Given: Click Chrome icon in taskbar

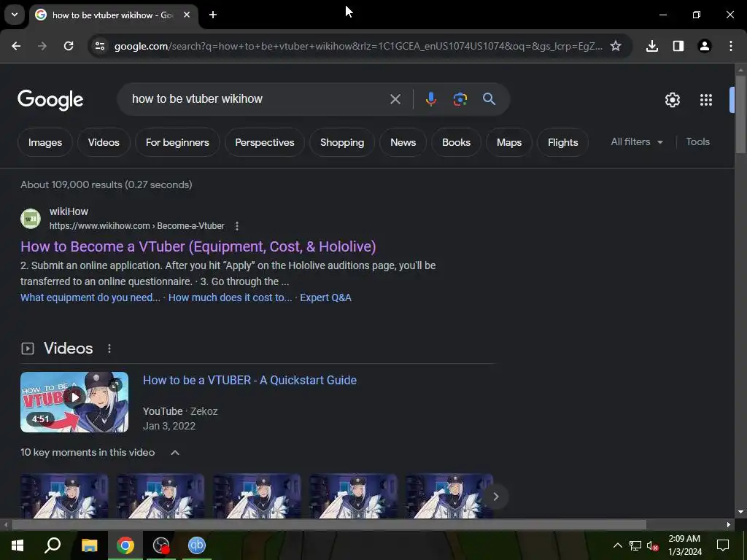Looking at the screenshot, I should pyautogui.click(x=125, y=545).
